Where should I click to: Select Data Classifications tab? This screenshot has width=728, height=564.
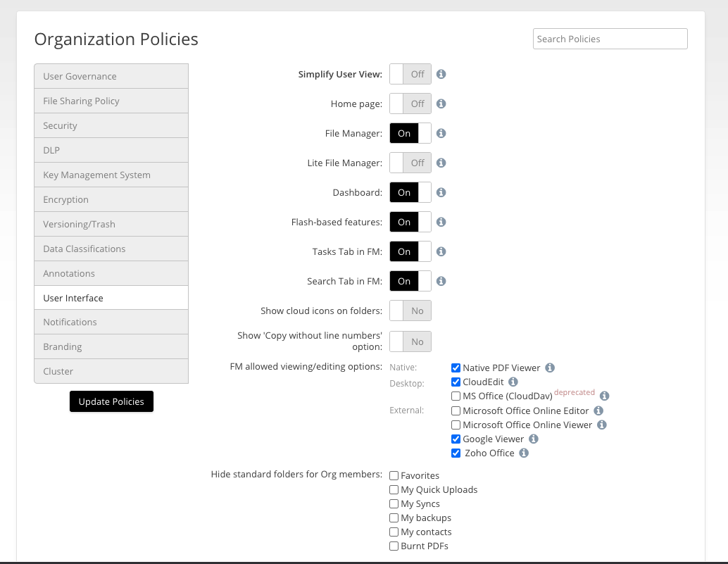pyautogui.click(x=111, y=249)
